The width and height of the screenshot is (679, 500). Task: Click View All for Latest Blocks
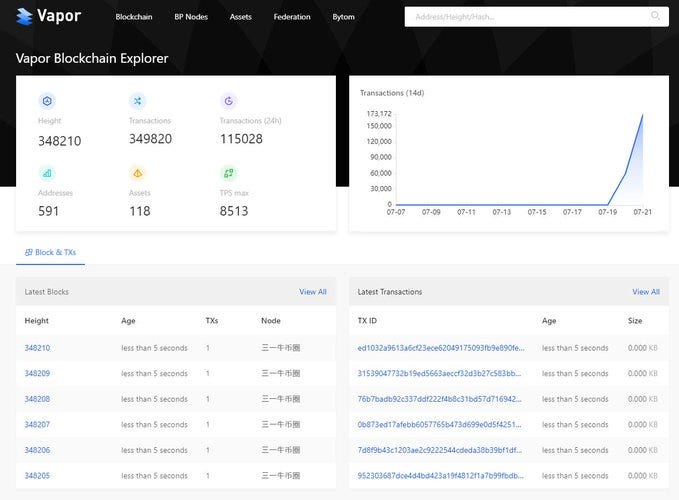point(313,292)
